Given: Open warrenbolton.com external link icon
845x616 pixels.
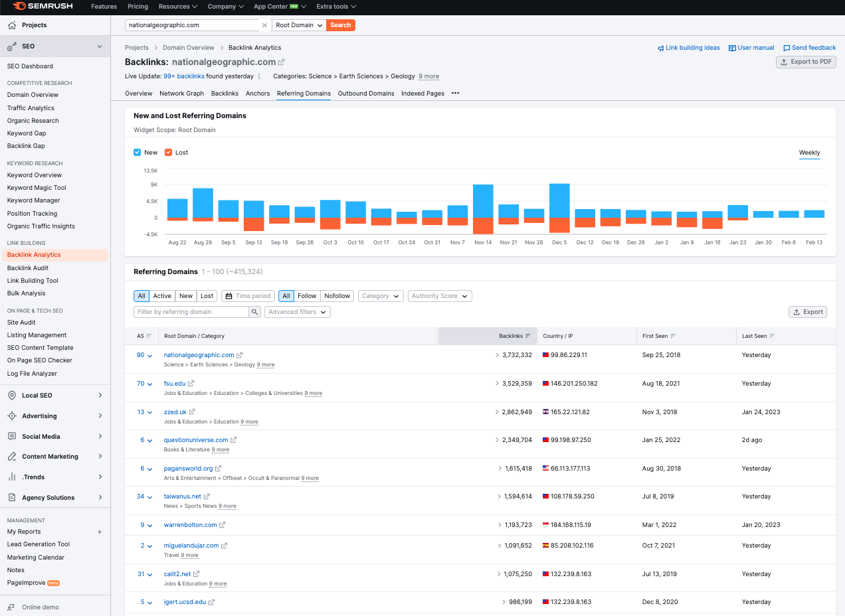Looking at the screenshot, I should pyautogui.click(x=223, y=525).
